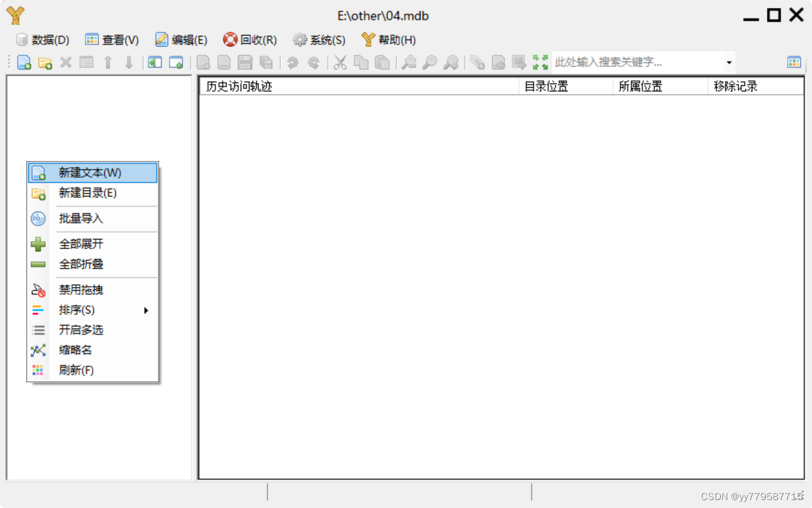Click the grey list properties toolbar icon

(x=87, y=62)
